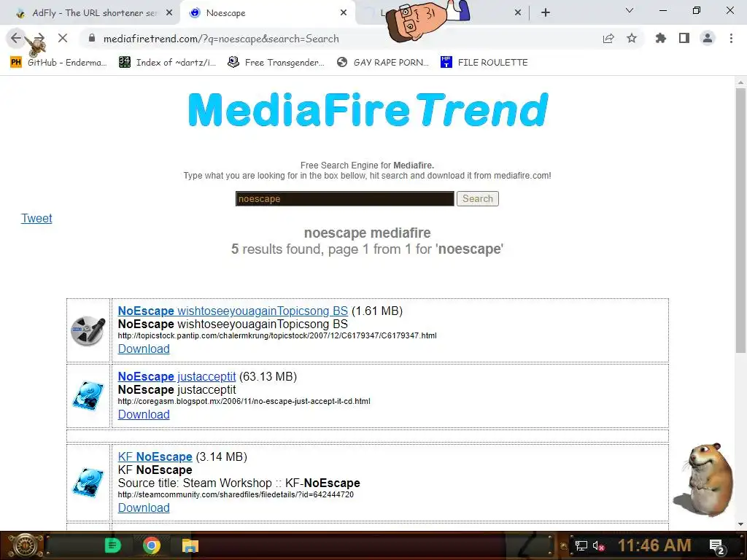Open Chrome from the taskbar
The image size is (747, 560).
pos(152,545)
